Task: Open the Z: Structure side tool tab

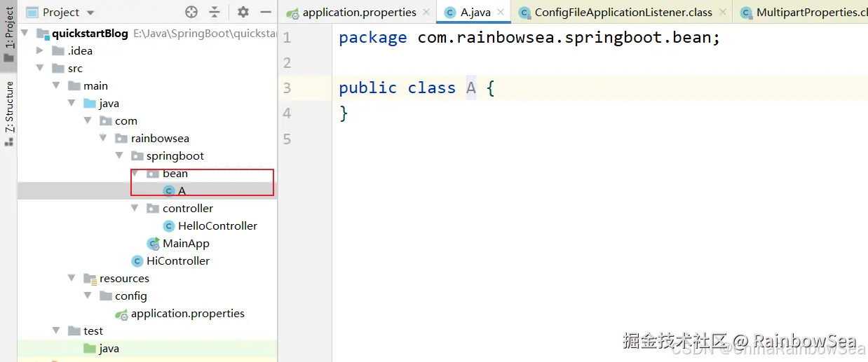Action: 9,112
